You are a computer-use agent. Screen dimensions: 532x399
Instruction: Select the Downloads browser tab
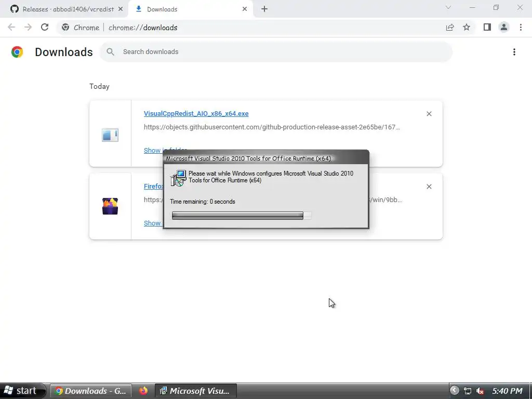pos(190,9)
